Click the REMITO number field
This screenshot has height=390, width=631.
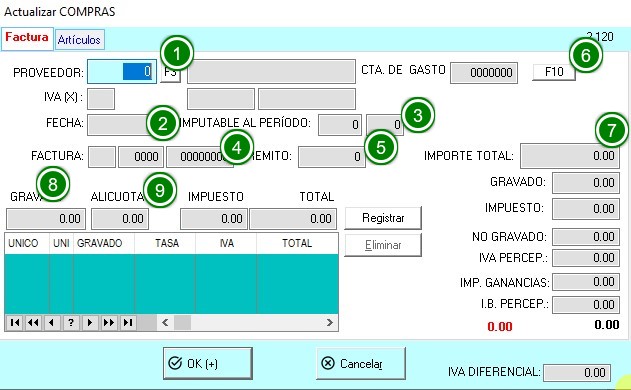click(x=332, y=157)
